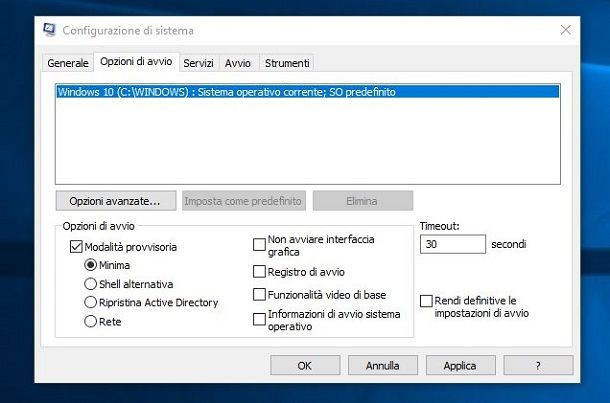The image size is (610, 403).
Task: Confirm with the OK button
Action: (305, 365)
